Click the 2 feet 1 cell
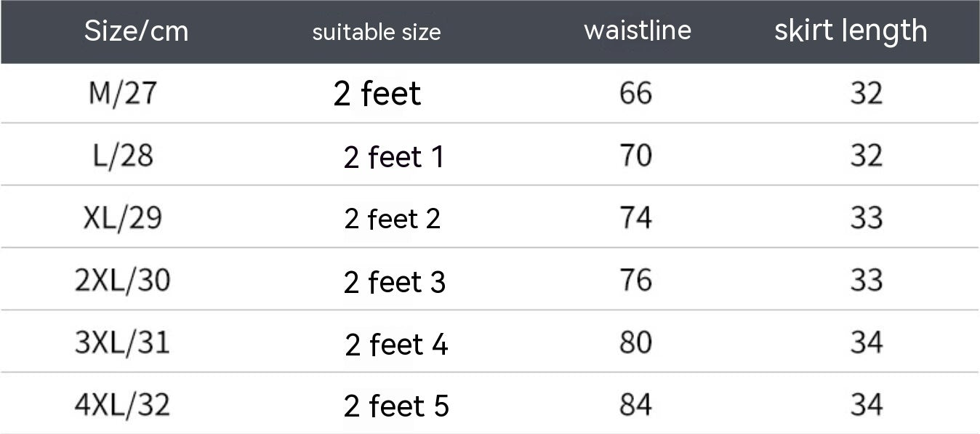The image size is (980, 434). coord(393,157)
